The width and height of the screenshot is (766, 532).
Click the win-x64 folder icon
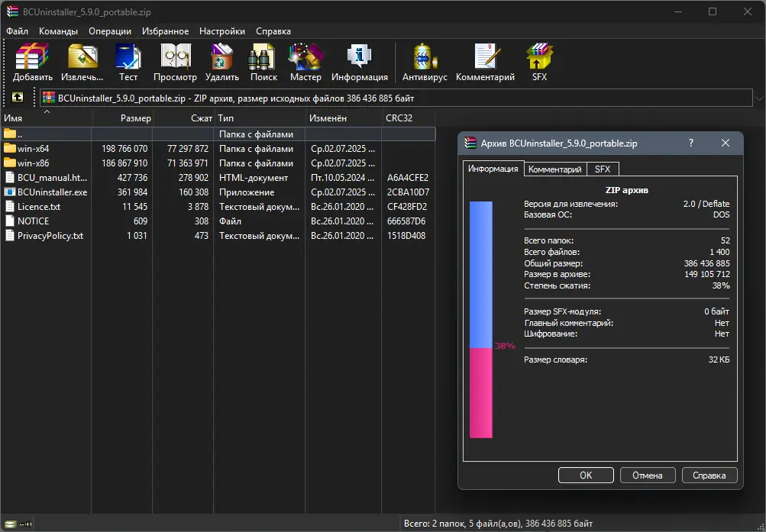click(10, 148)
